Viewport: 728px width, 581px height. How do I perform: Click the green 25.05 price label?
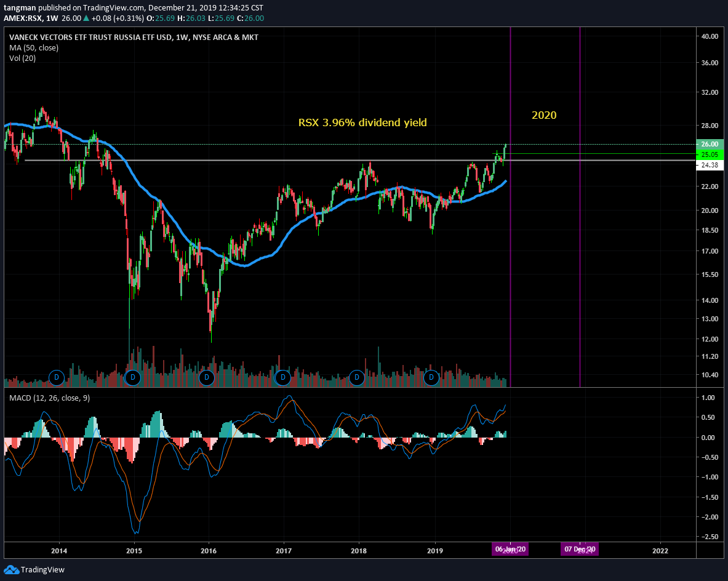(710, 154)
